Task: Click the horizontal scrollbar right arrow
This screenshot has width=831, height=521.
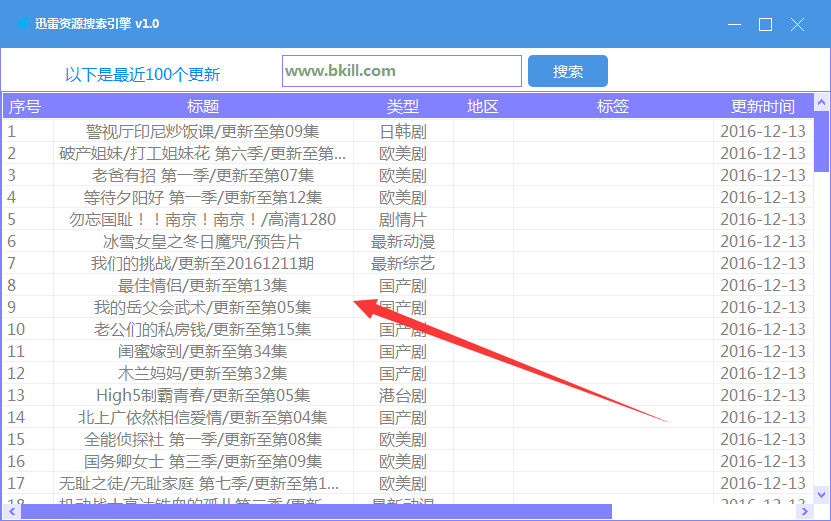Action: (x=805, y=511)
